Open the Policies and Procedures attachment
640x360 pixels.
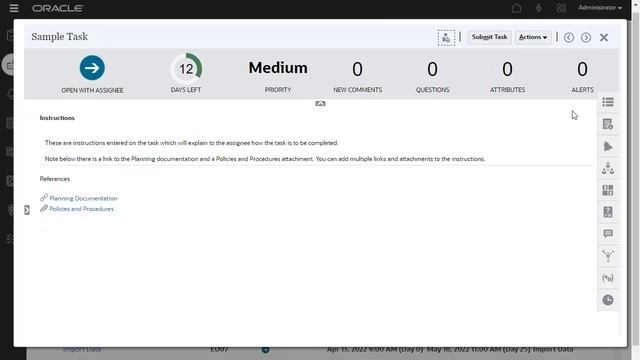(x=82, y=209)
